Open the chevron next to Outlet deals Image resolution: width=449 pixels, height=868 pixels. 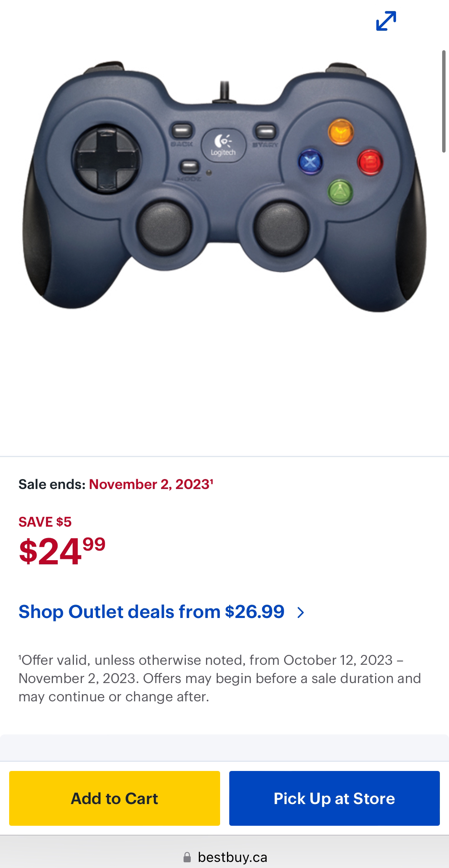point(301,612)
